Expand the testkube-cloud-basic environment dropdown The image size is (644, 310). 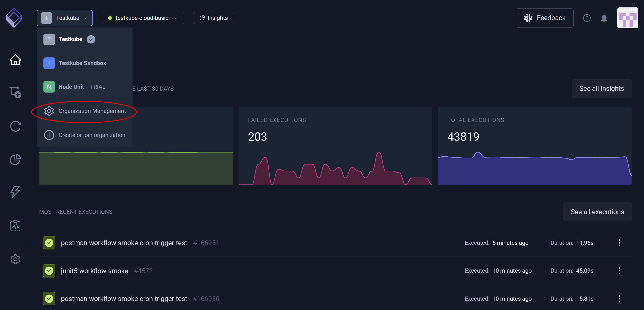coord(143,18)
